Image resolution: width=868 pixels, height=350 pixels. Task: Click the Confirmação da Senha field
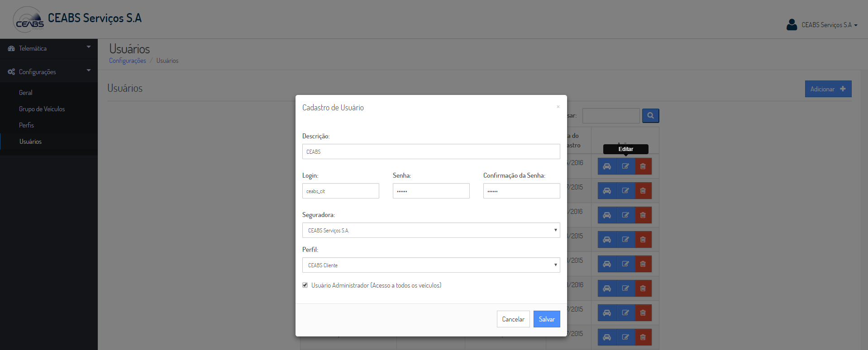[x=521, y=191]
